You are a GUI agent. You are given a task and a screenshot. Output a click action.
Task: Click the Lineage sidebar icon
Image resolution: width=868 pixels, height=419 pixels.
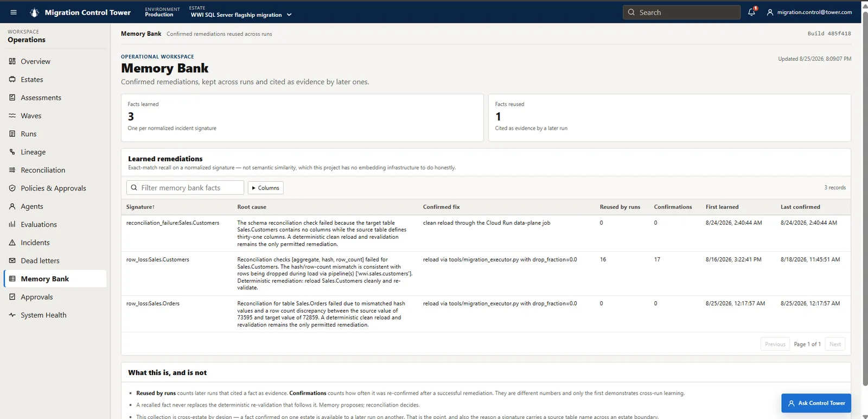point(12,152)
